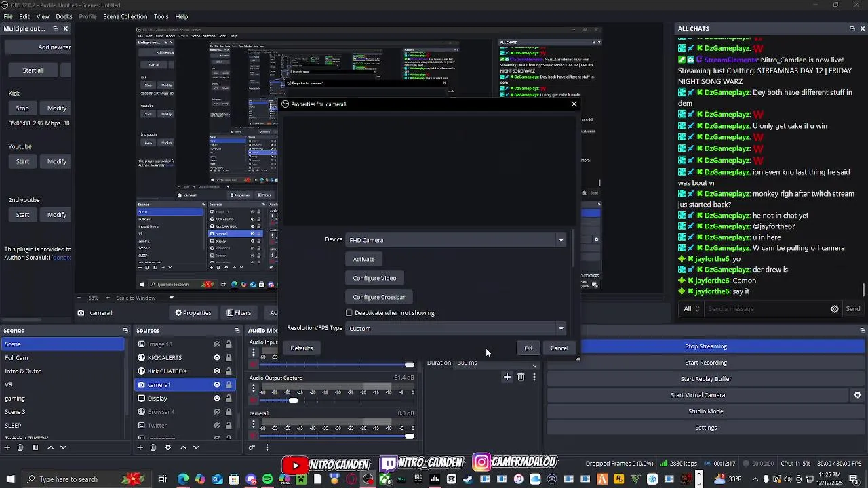The image size is (868, 488).
Task: Open Profile menu
Action: click(x=87, y=16)
